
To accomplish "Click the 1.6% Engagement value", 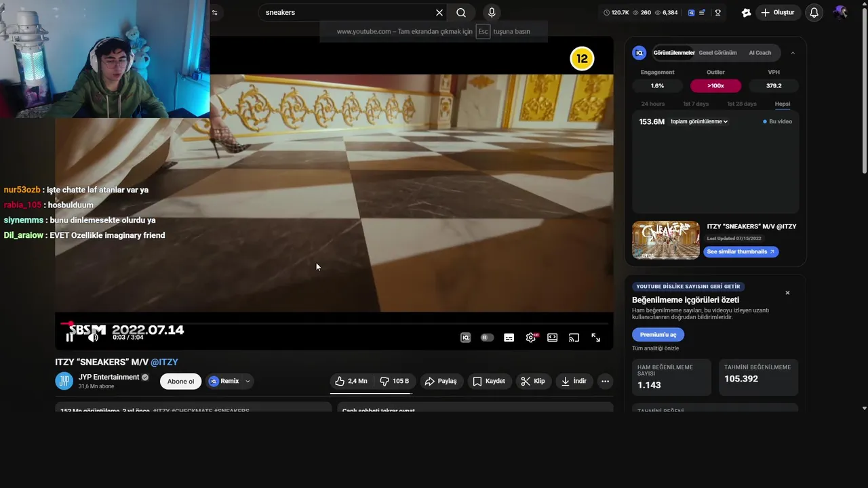I will (657, 86).
